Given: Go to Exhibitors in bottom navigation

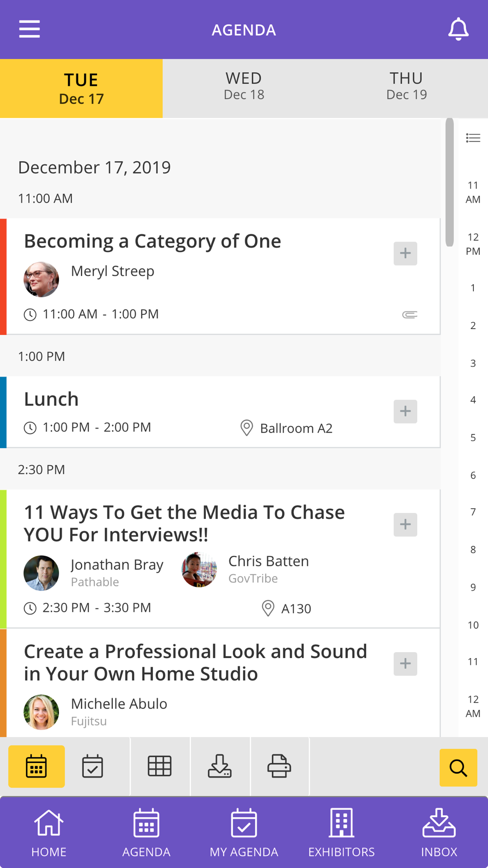Looking at the screenshot, I should click(x=342, y=832).
